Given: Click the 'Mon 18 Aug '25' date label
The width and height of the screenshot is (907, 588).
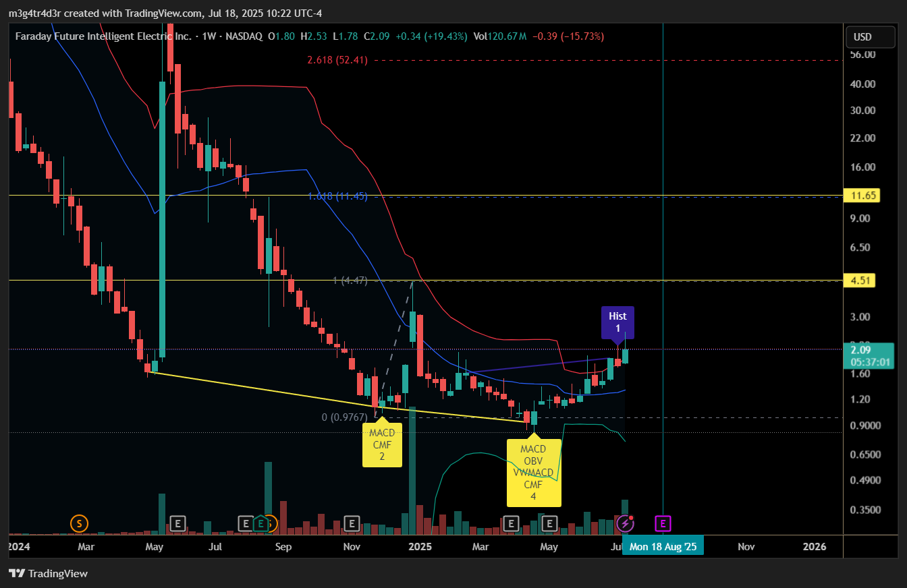Looking at the screenshot, I should click(x=663, y=546).
